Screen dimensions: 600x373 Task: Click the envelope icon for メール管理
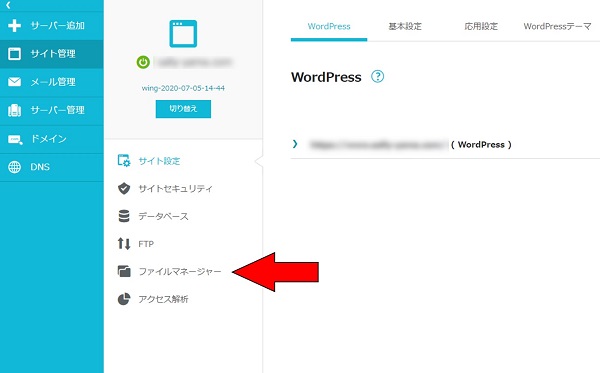(15, 82)
